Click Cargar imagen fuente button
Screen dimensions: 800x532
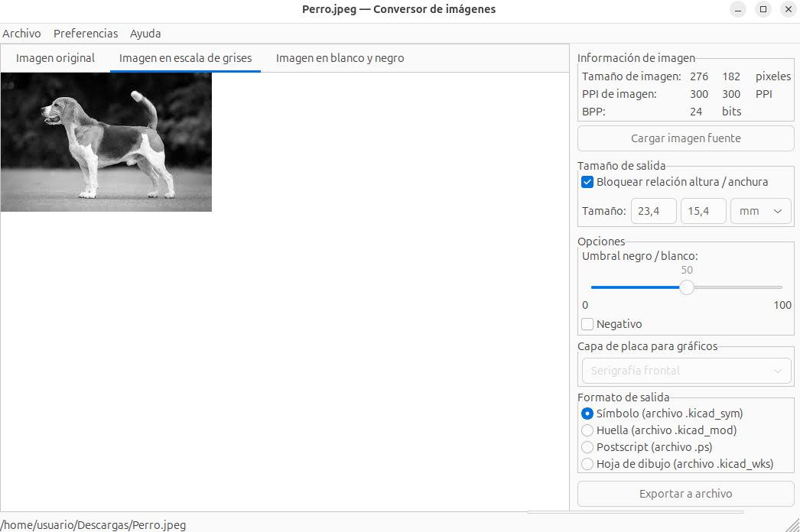click(685, 138)
